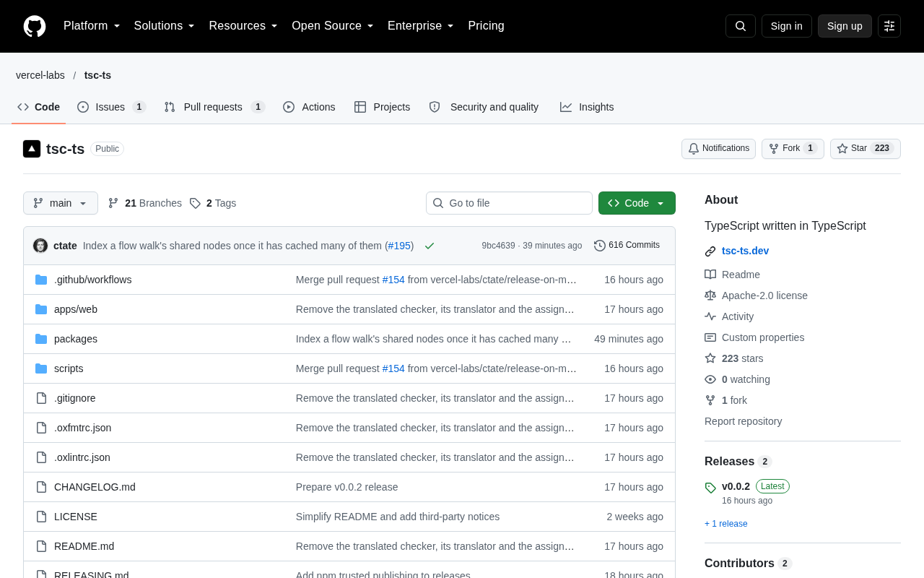
Task: Click the link icon beside tsc-ts.dev
Action: (710, 251)
